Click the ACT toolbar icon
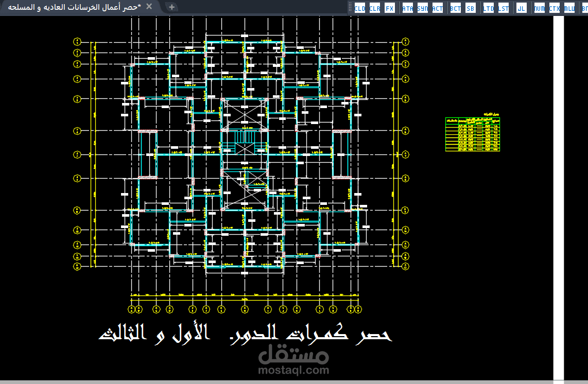 click(x=438, y=8)
